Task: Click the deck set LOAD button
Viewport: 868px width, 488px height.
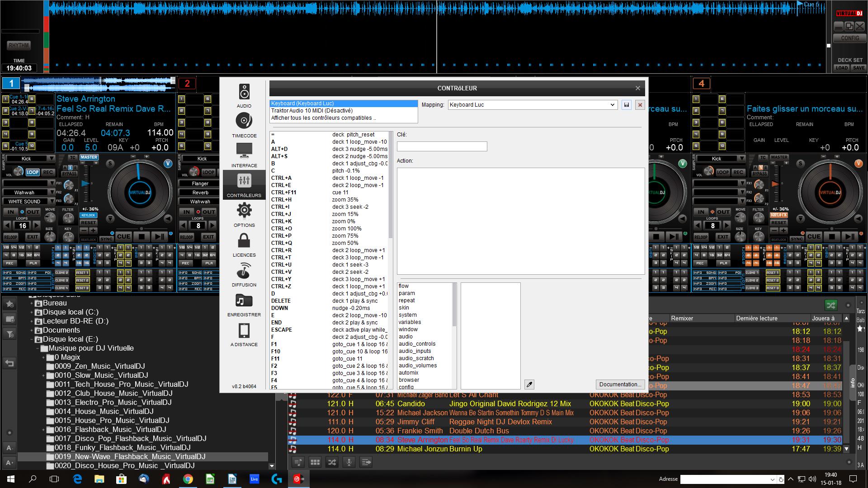Action: pos(842,68)
